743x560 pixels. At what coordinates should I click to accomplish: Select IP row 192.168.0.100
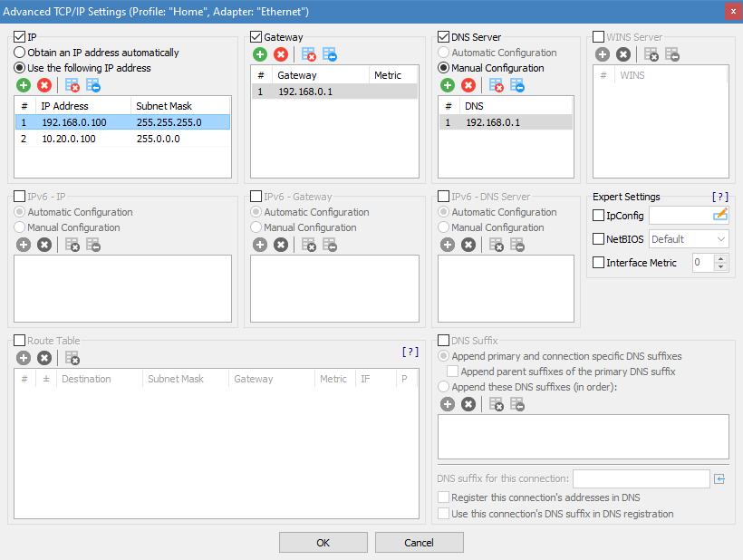point(122,122)
